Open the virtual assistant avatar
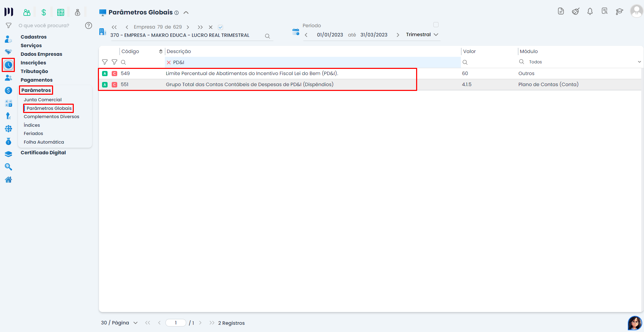Image resolution: width=644 pixels, height=332 pixels. (635, 323)
